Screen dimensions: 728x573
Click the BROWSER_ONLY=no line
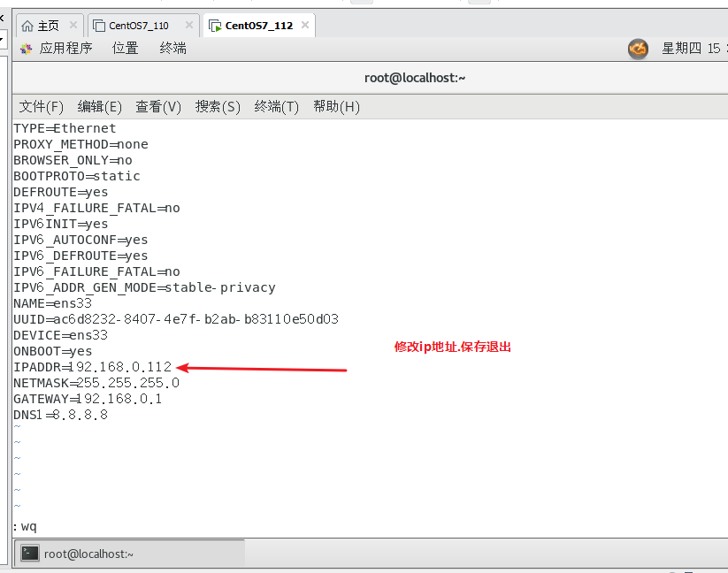73,160
